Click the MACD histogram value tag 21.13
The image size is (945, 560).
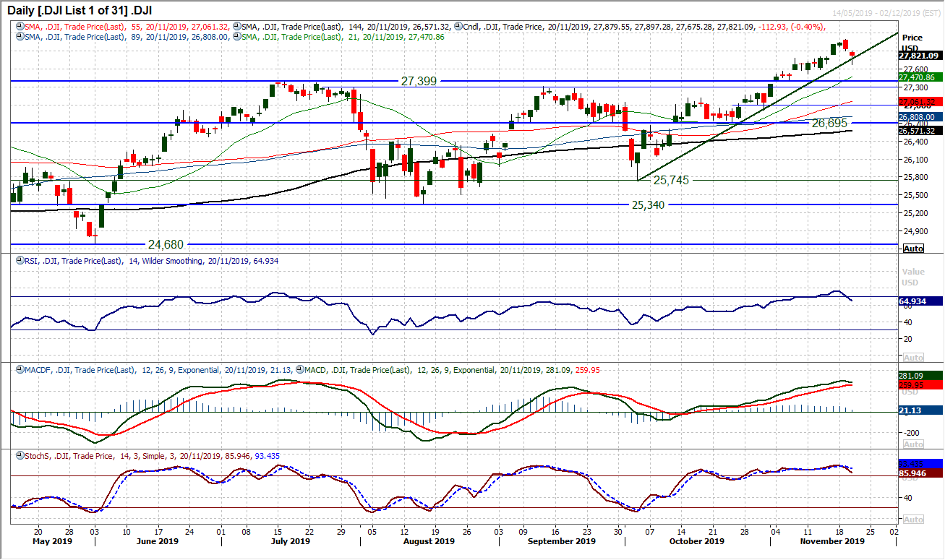pos(919,410)
